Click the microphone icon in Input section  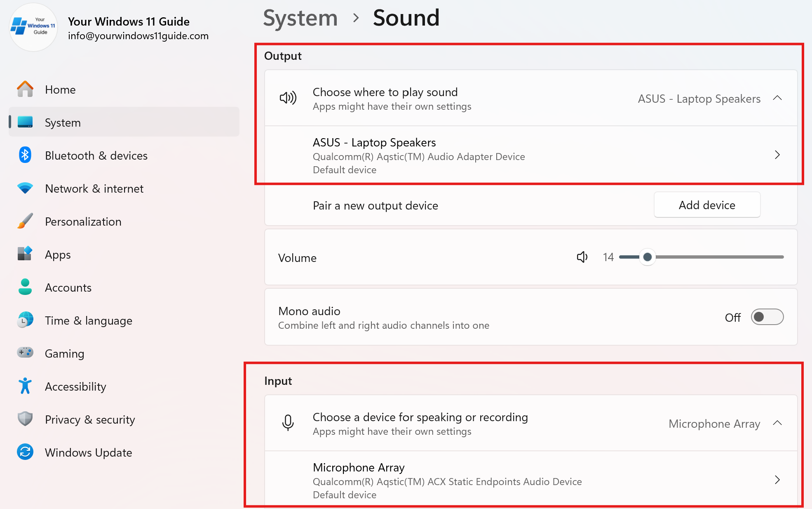288,423
